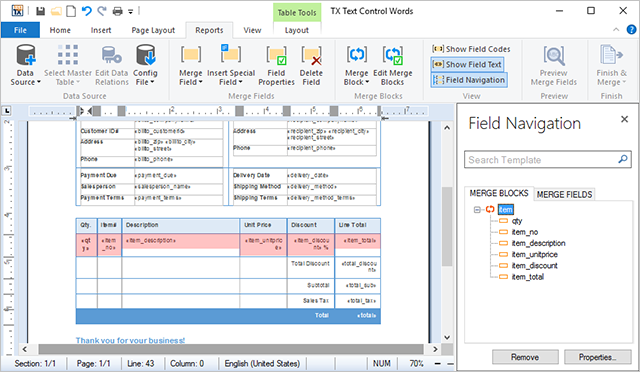The width and height of the screenshot is (640, 372).
Task: Click the Edit Data Relations icon
Action: pyautogui.click(x=111, y=55)
